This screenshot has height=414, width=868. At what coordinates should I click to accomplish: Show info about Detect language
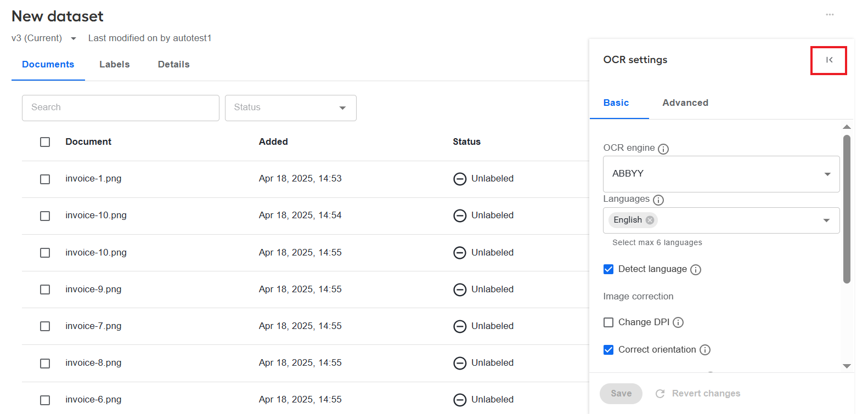[696, 269]
